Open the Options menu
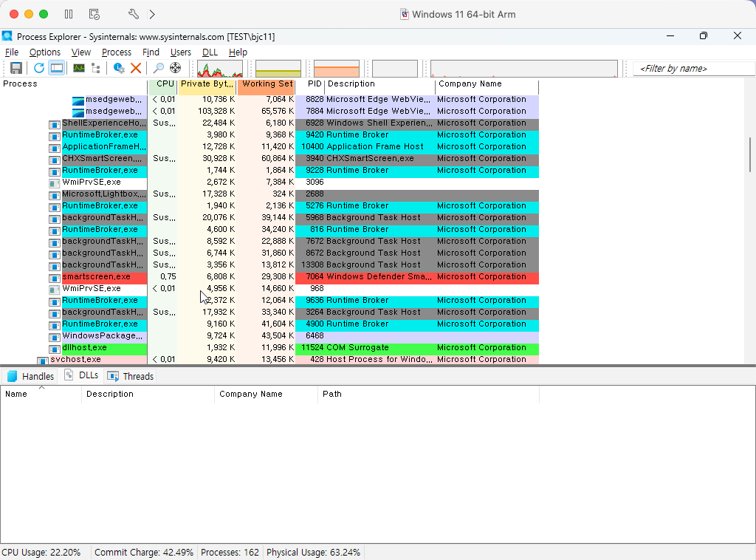 [x=45, y=52]
